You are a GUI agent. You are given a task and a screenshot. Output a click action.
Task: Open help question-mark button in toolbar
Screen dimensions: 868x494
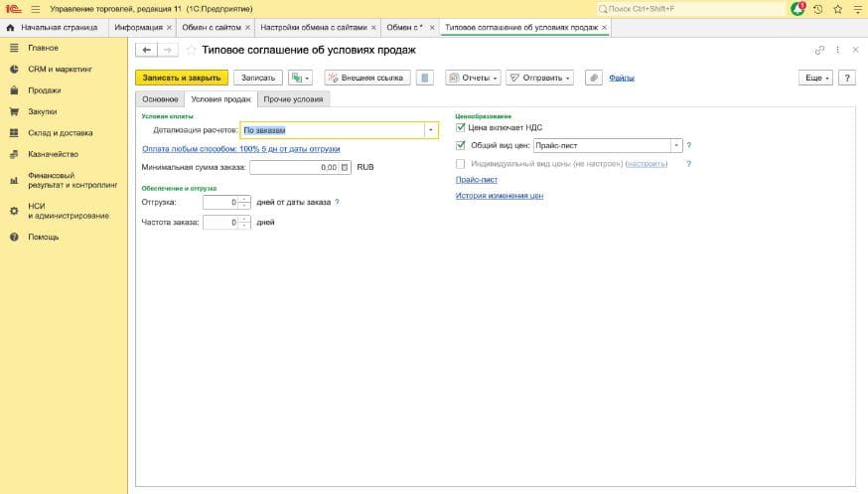[847, 78]
